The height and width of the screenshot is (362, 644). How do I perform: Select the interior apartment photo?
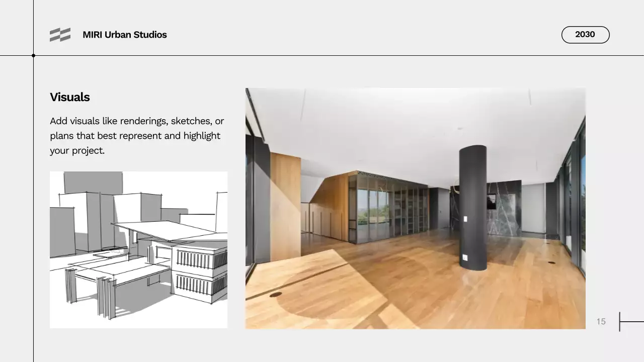coord(416,209)
